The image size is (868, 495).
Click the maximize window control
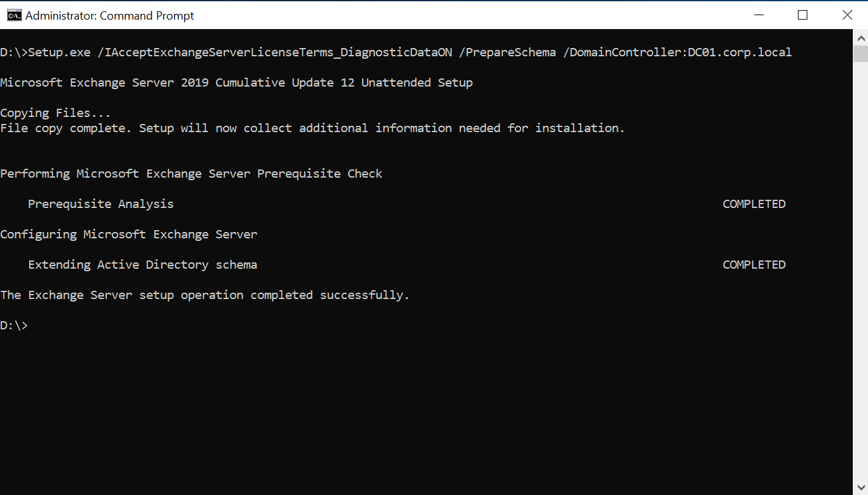click(803, 15)
